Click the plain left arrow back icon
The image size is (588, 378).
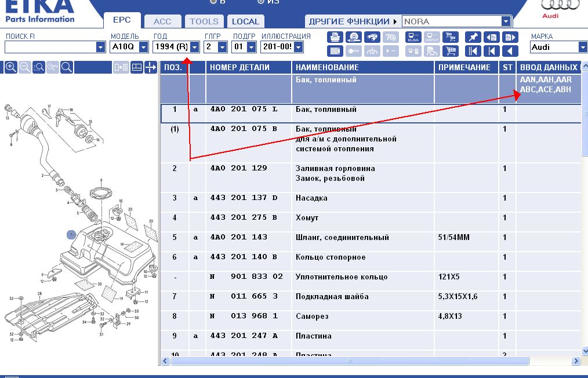(510, 50)
